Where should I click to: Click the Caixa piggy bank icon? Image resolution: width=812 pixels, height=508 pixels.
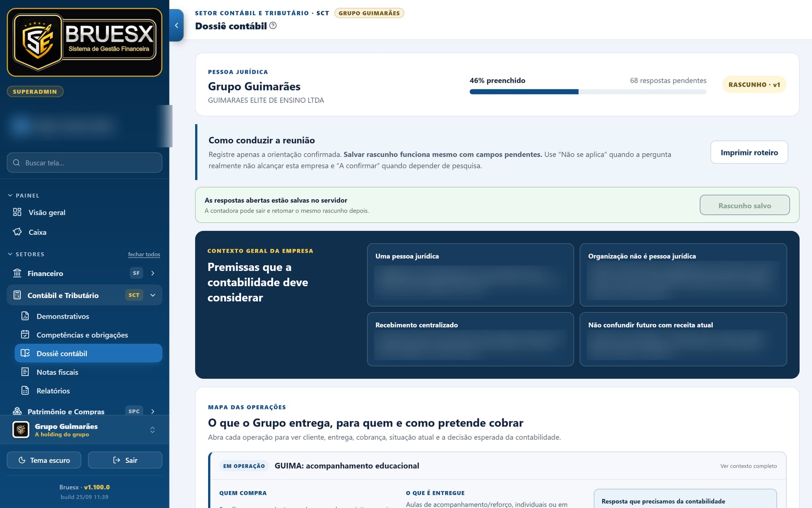(17, 232)
